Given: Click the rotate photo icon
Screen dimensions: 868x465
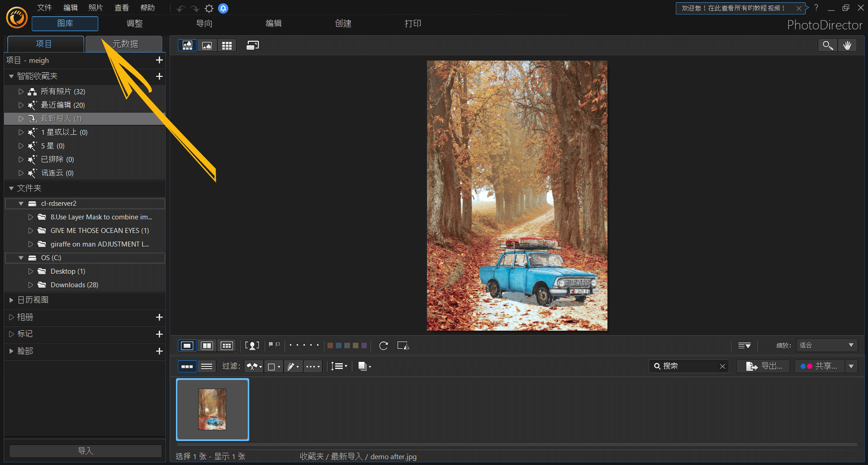Looking at the screenshot, I should click(384, 346).
